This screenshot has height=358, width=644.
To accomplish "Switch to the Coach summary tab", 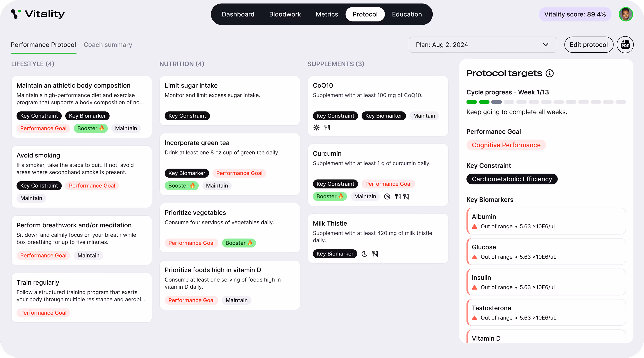I will click(108, 45).
